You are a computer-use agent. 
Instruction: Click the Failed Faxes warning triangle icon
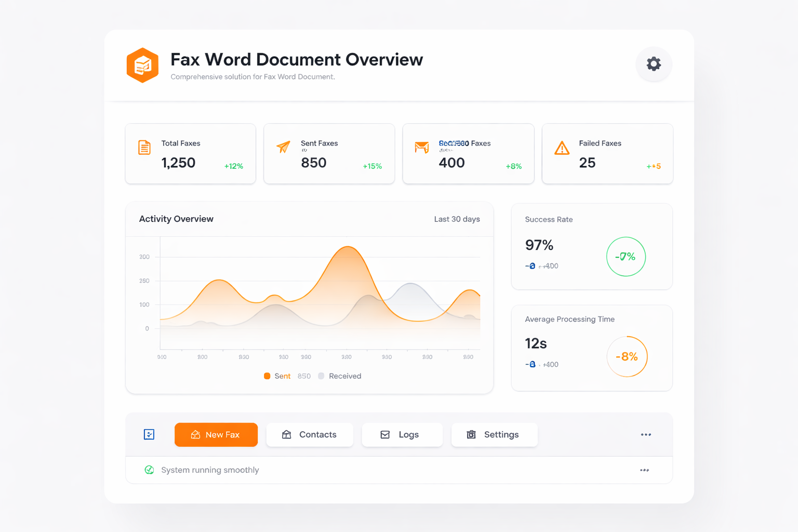pyautogui.click(x=562, y=148)
